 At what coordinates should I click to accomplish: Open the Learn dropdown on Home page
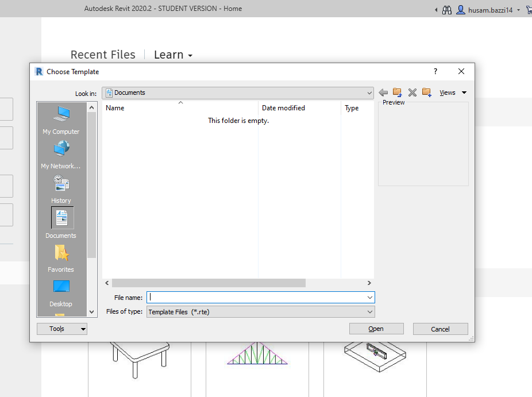(x=173, y=55)
